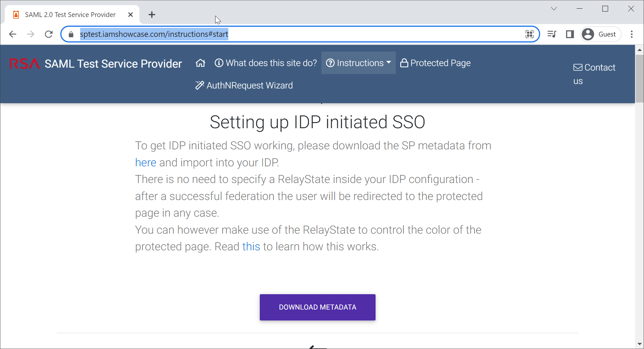Click the home icon in navbar

(200, 63)
